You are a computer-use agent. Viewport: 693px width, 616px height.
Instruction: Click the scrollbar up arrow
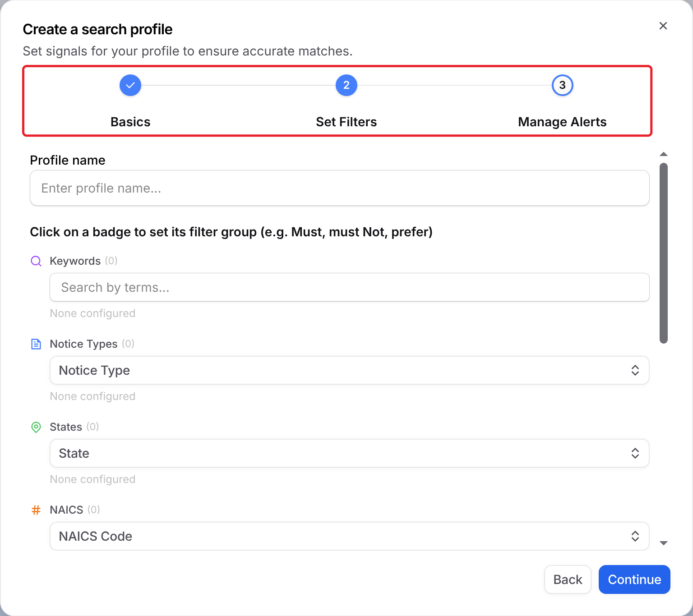(664, 154)
